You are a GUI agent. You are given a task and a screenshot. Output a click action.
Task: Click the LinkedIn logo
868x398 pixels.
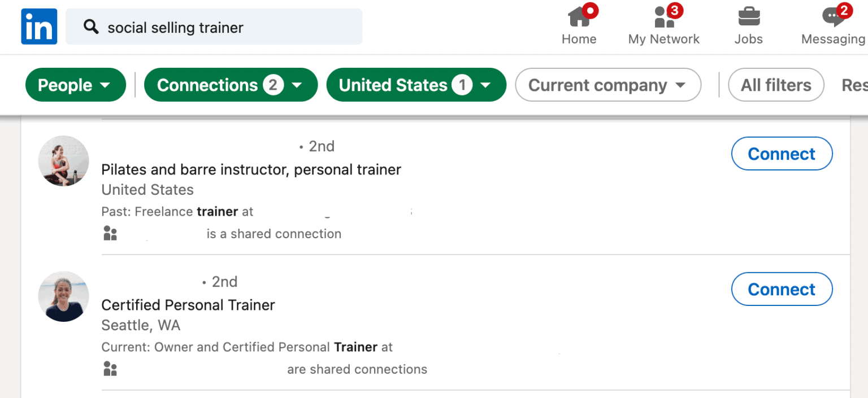[38, 26]
